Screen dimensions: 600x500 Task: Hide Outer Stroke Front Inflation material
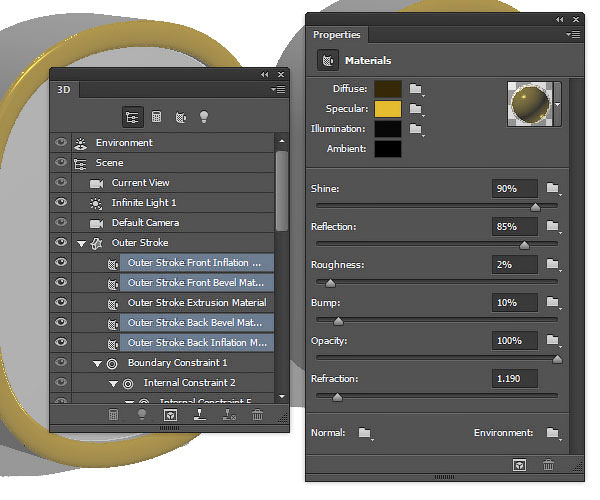61,262
